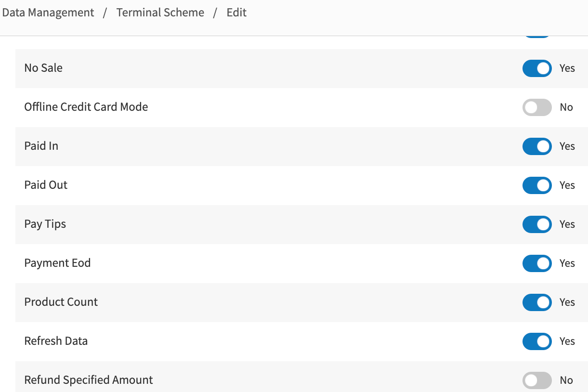Click the Offline Credit Card Mode label
Image resolution: width=588 pixels, height=392 pixels.
coord(86,107)
